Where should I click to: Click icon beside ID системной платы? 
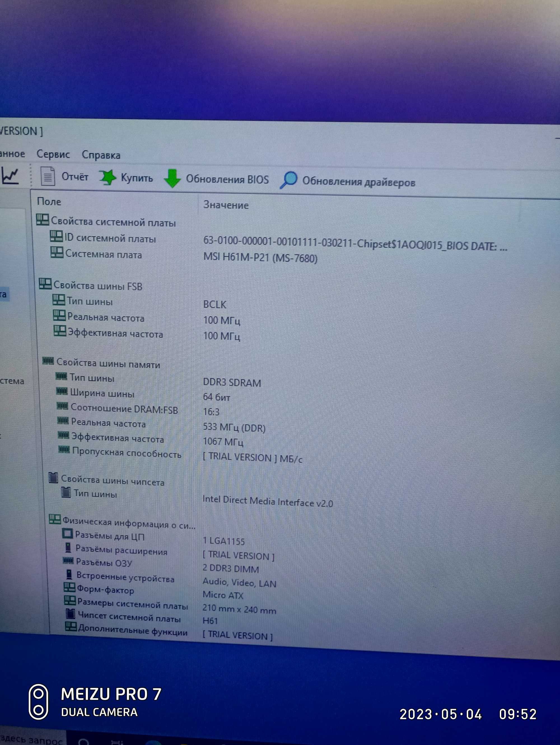pos(56,236)
